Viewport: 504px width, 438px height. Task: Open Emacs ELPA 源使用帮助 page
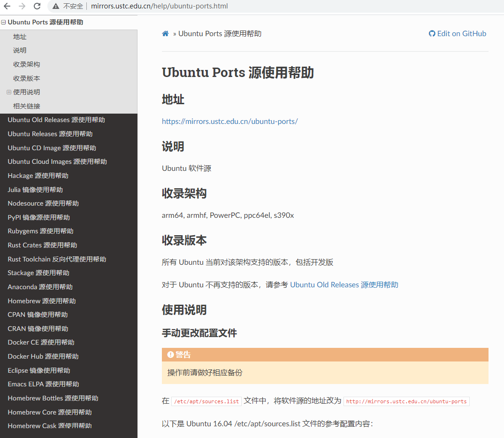(43, 384)
